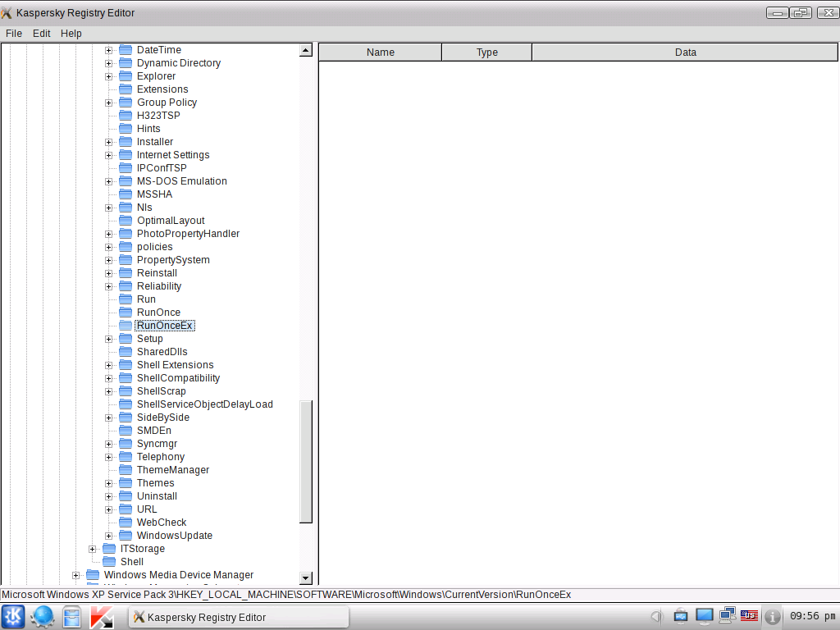The width and height of the screenshot is (840, 630).
Task: Select the ShellCompatibility tree item
Action: tap(178, 377)
